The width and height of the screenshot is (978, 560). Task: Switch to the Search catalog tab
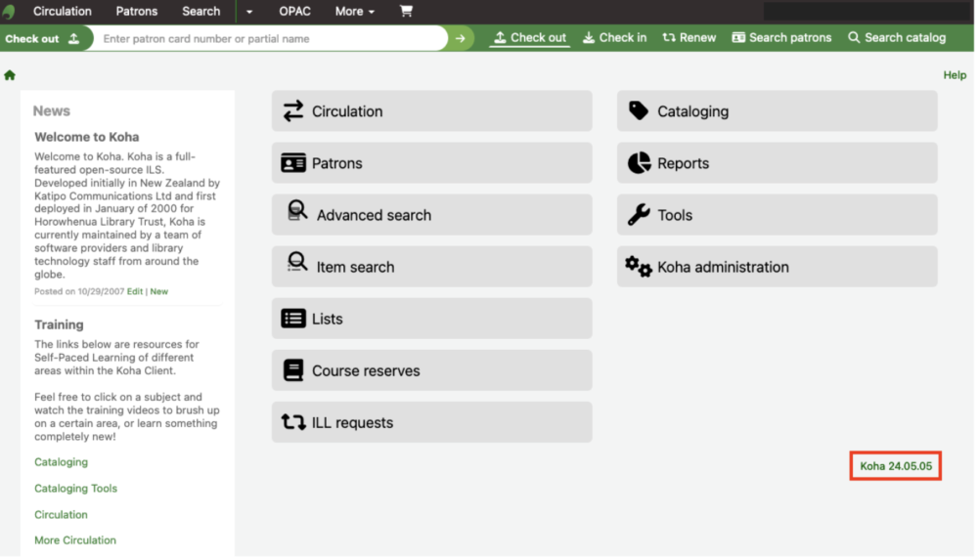[x=897, y=38]
